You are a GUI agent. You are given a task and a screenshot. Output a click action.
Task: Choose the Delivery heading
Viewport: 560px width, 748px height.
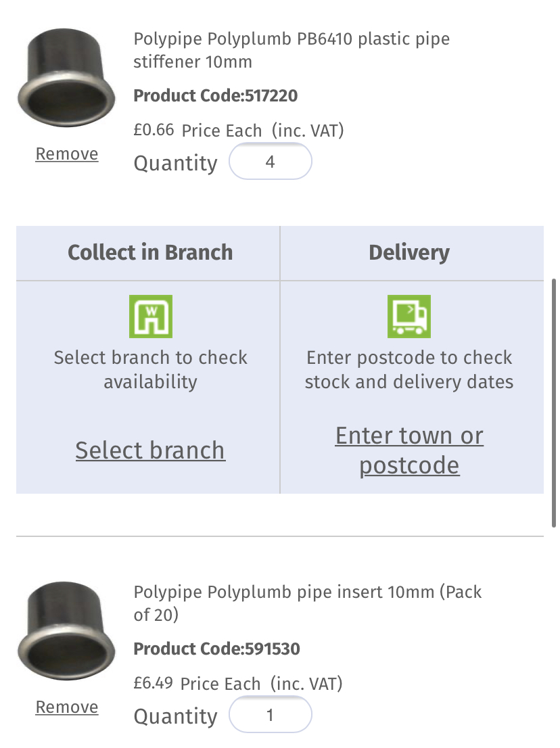(x=409, y=253)
